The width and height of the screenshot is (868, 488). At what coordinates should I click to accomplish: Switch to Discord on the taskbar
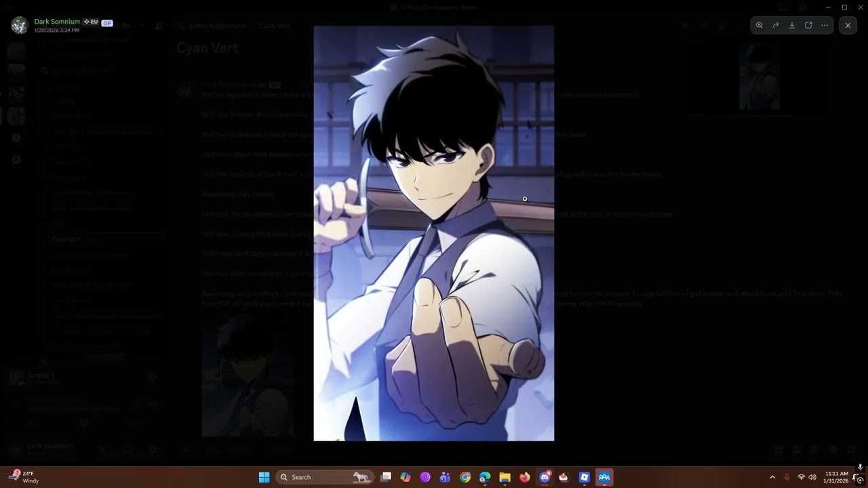545,477
